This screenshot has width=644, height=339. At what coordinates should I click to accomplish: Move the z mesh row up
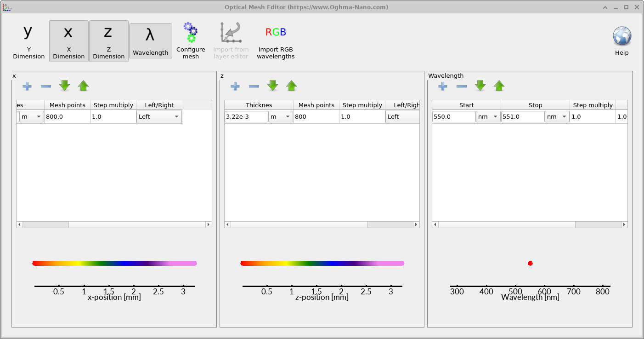[x=291, y=86]
